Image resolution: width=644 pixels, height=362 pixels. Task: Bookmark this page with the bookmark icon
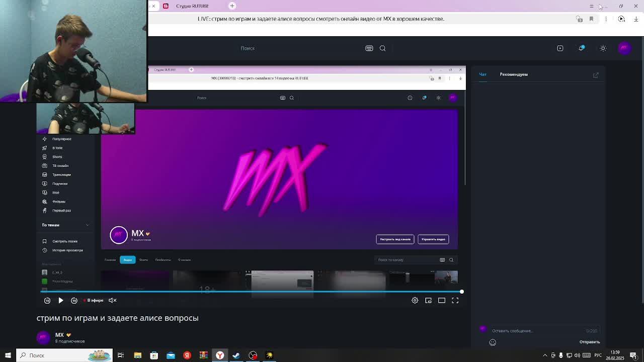tap(591, 19)
